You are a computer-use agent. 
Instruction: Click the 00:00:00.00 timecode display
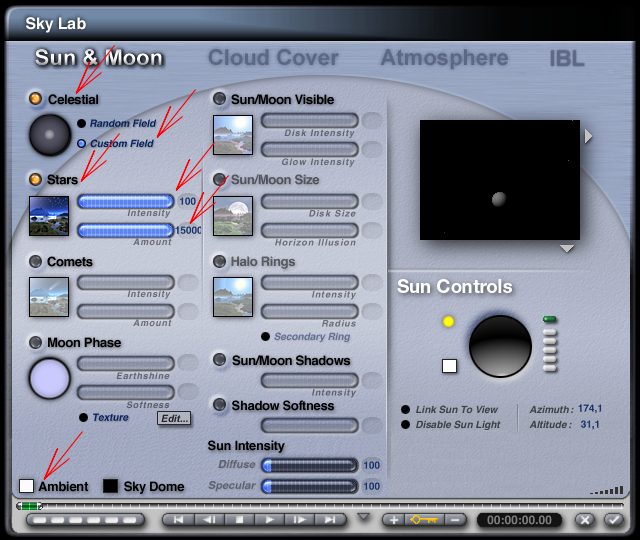click(x=519, y=520)
